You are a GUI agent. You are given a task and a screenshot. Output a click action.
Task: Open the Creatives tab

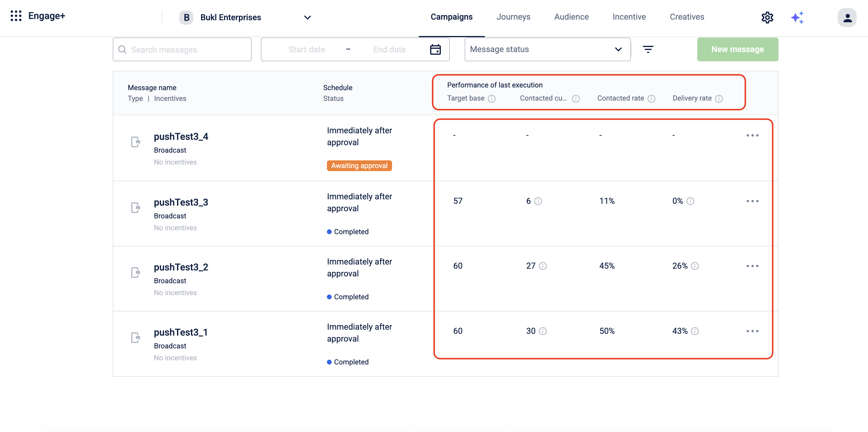tap(686, 17)
